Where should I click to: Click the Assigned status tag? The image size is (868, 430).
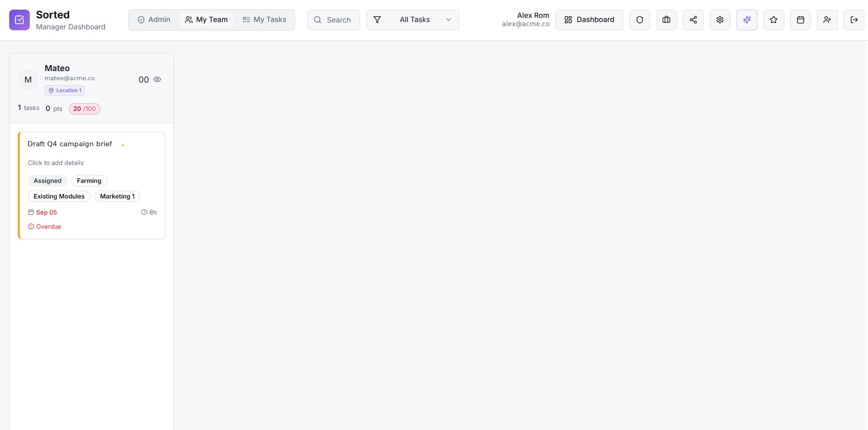point(48,181)
